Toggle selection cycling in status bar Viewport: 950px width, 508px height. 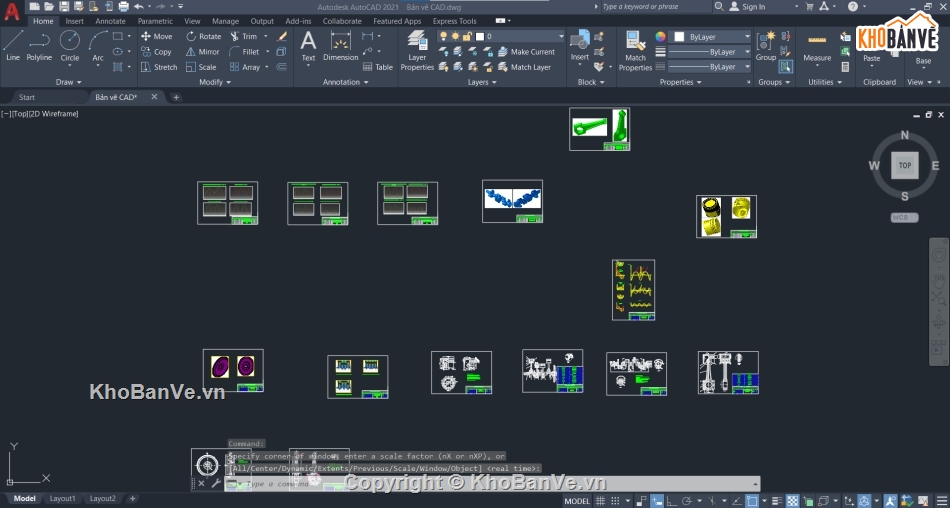click(x=808, y=501)
